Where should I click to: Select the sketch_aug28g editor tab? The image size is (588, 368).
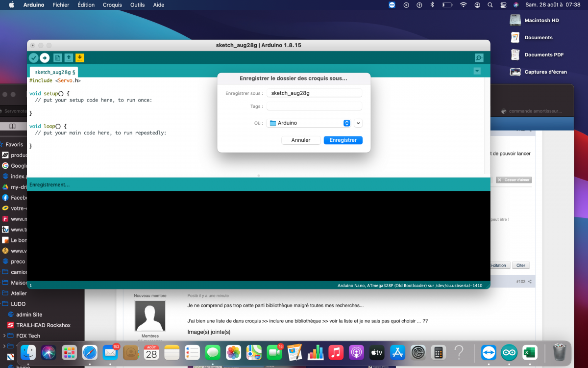53,72
